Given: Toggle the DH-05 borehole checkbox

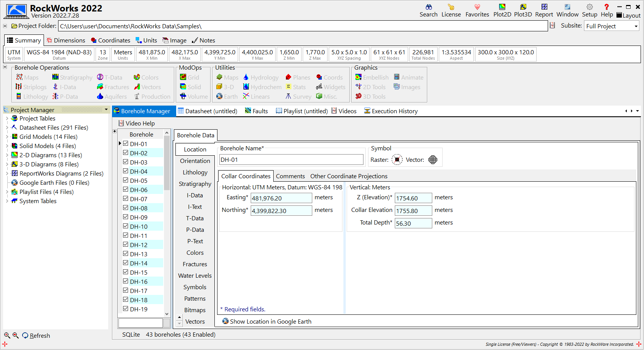Looking at the screenshot, I should point(125,180).
